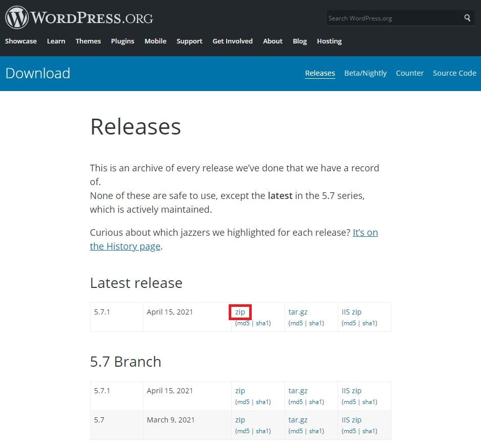Open the Hosting menu item
This screenshot has height=448, width=481.
pos(330,41)
